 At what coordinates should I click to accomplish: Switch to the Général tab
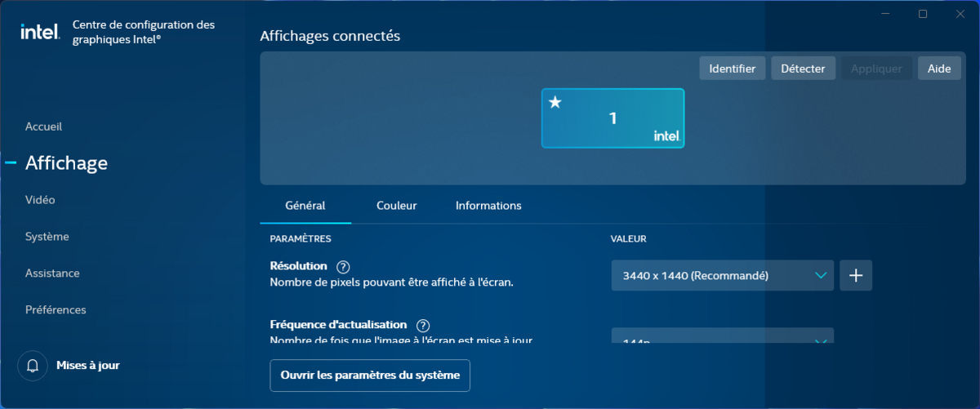click(305, 206)
